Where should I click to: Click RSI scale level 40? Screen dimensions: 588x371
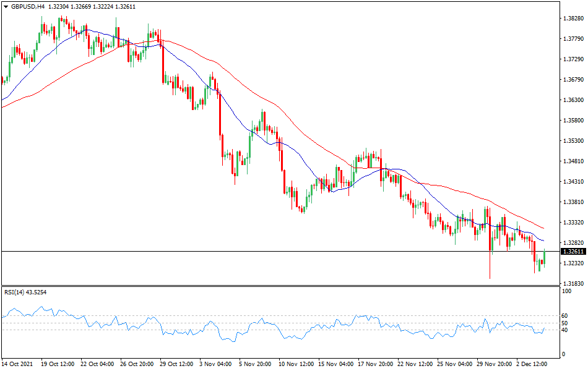[564, 330]
